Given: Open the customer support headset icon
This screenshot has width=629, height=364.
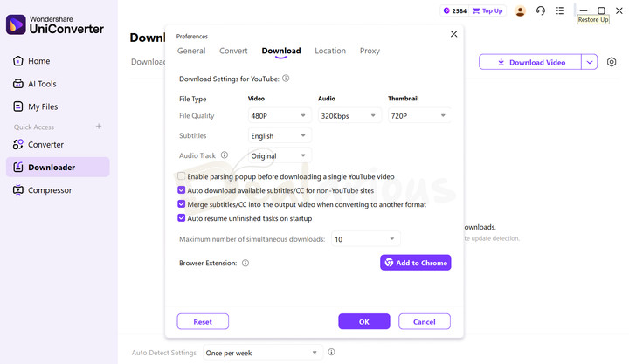Looking at the screenshot, I should (541, 11).
